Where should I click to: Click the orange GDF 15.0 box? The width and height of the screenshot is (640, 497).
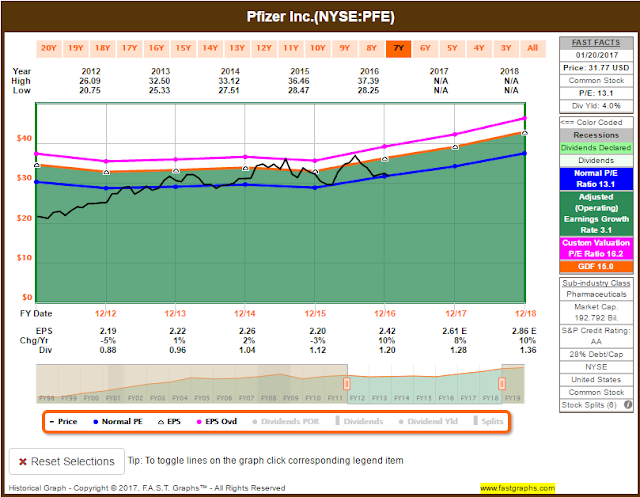pos(596,266)
